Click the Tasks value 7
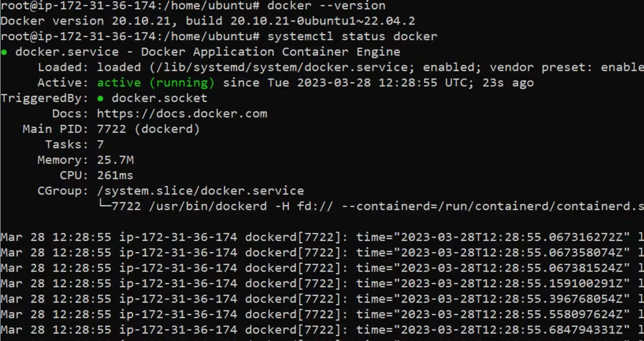The height and width of the screenshot is (341, 644). coord(100,145)
